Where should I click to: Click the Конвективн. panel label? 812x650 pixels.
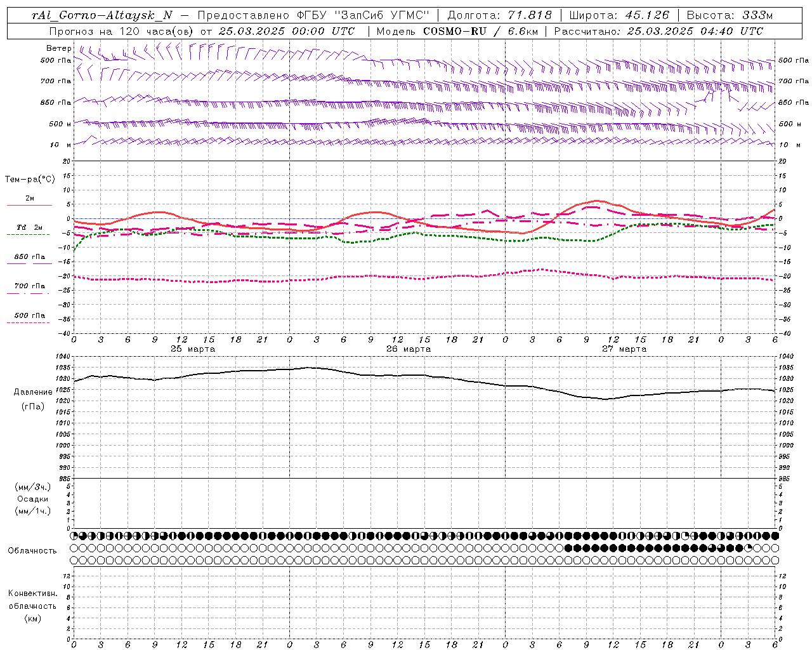(33, 594)
